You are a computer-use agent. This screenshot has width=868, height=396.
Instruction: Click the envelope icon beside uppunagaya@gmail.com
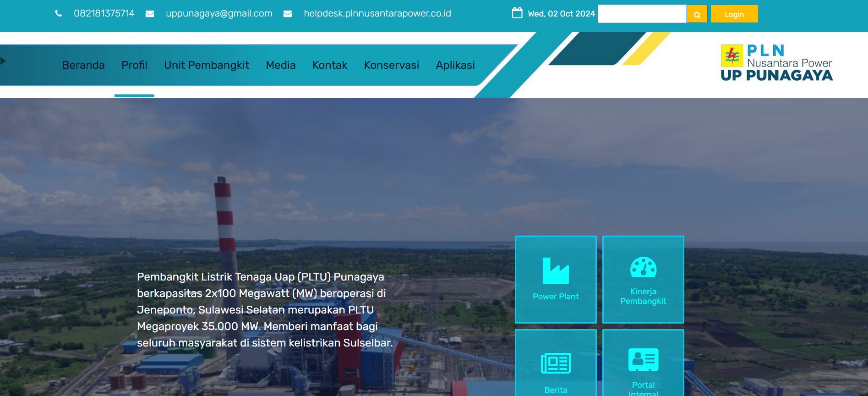150,14
